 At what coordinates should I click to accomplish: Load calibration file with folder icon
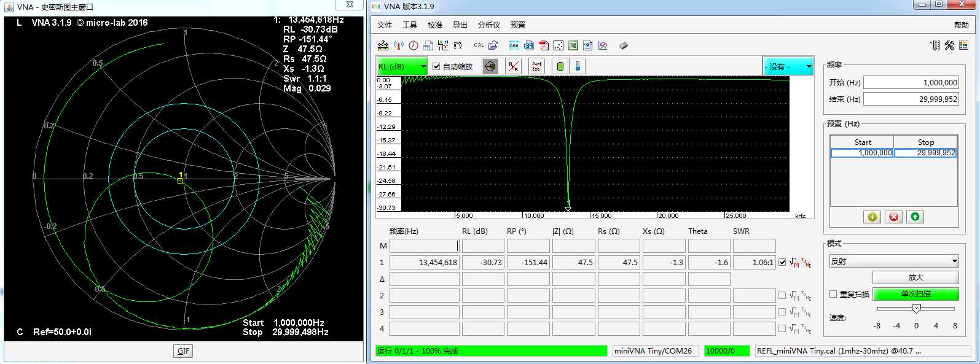pos(493,45)
